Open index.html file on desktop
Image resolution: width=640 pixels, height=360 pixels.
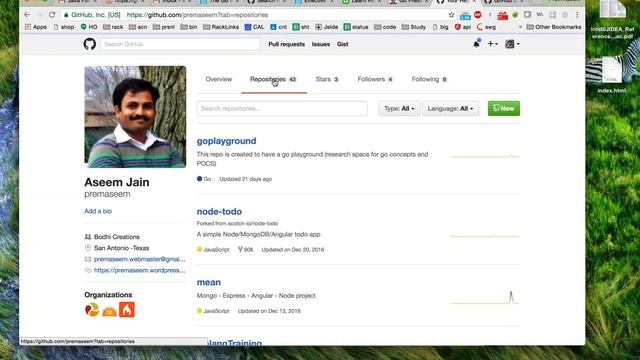611,76
